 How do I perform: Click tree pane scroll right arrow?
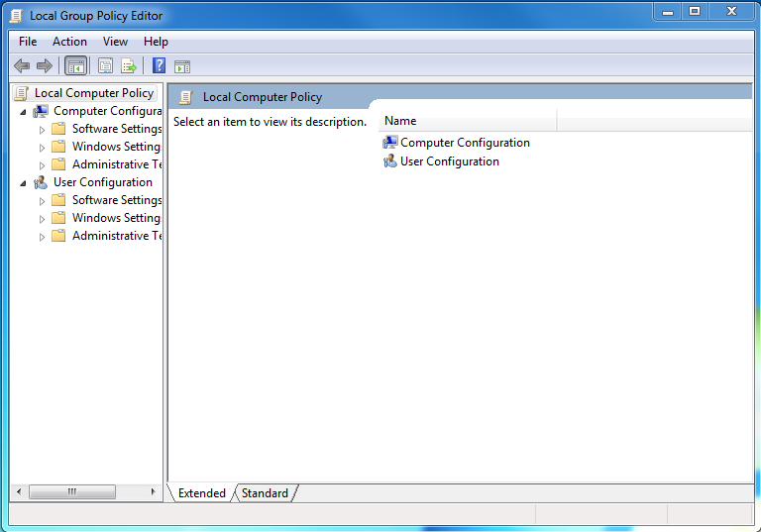pyautogui.click(x=153, y=491)
